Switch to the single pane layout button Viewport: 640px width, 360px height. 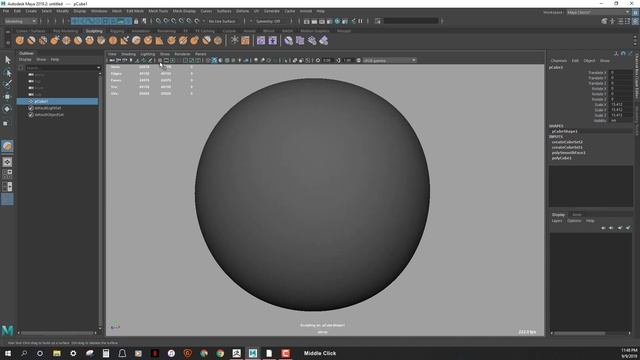click(7, 162)
